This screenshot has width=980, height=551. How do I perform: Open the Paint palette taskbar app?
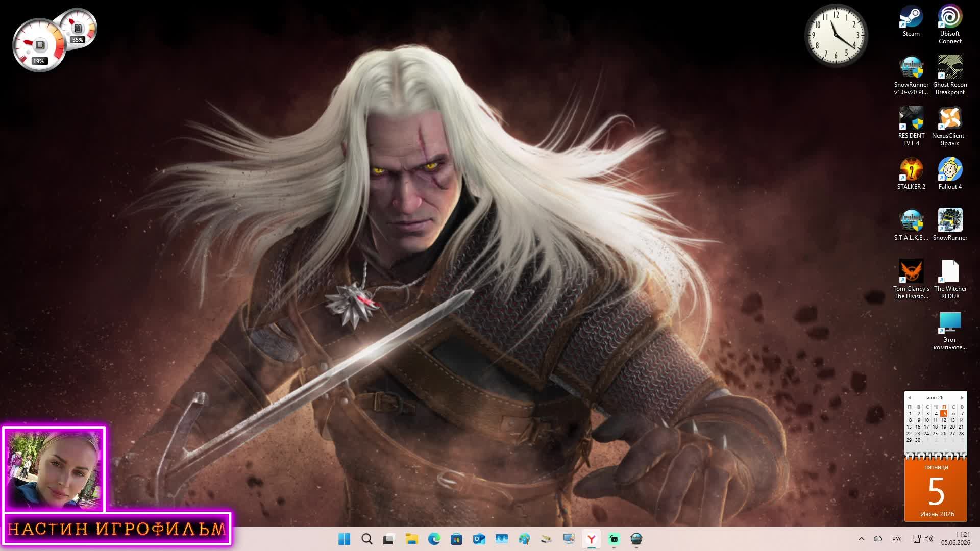[x=524, y=539]
